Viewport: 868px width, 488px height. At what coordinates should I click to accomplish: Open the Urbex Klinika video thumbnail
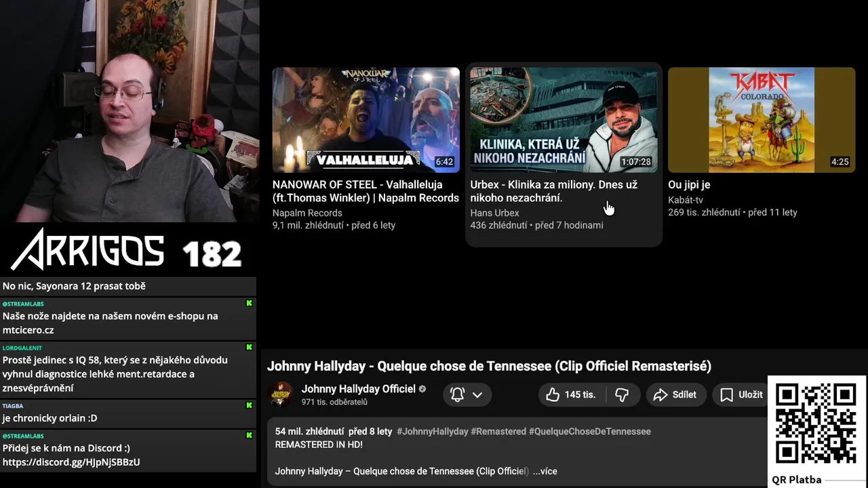click(564, 120)
